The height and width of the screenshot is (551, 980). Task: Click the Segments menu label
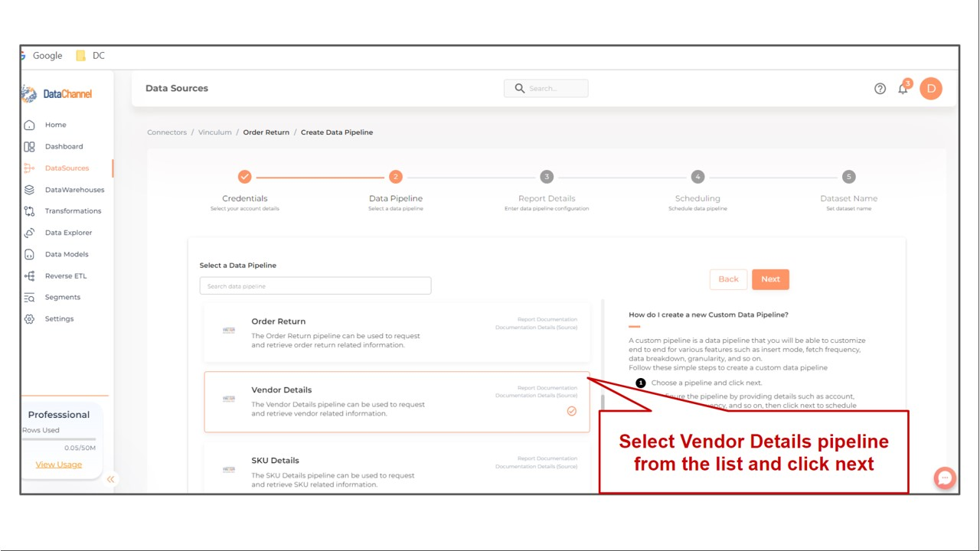[x=63, y=297]
